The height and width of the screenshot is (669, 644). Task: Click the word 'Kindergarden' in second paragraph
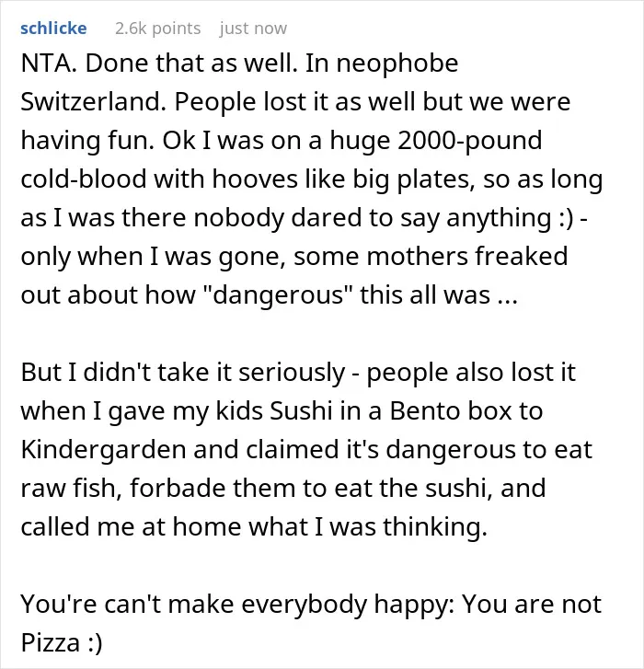104,449
